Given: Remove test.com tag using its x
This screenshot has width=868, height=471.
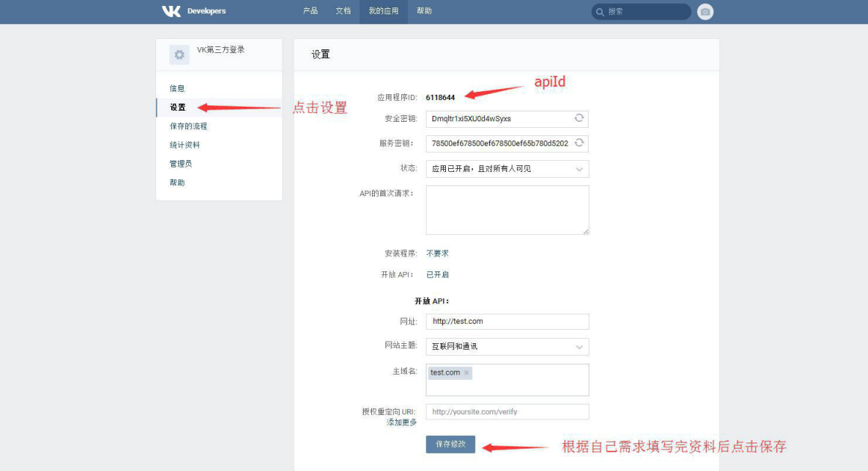Looking at the screenshot, I should [467, 372].
